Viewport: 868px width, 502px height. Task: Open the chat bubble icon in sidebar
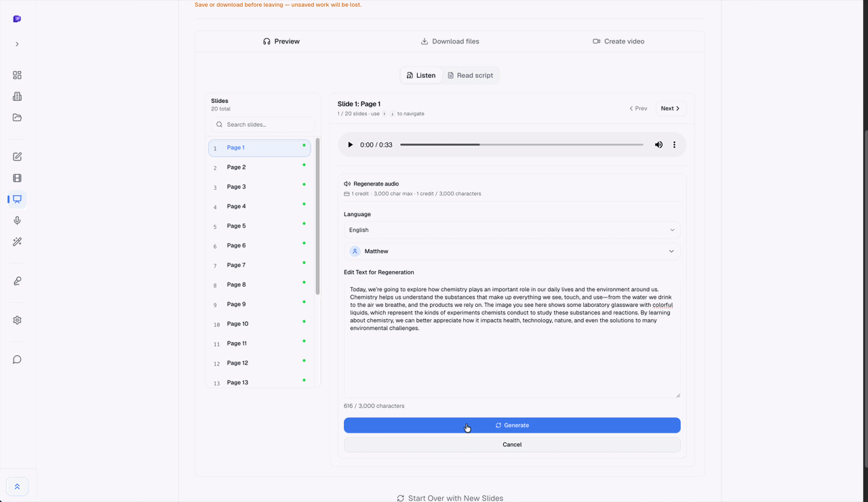[17, 360]
